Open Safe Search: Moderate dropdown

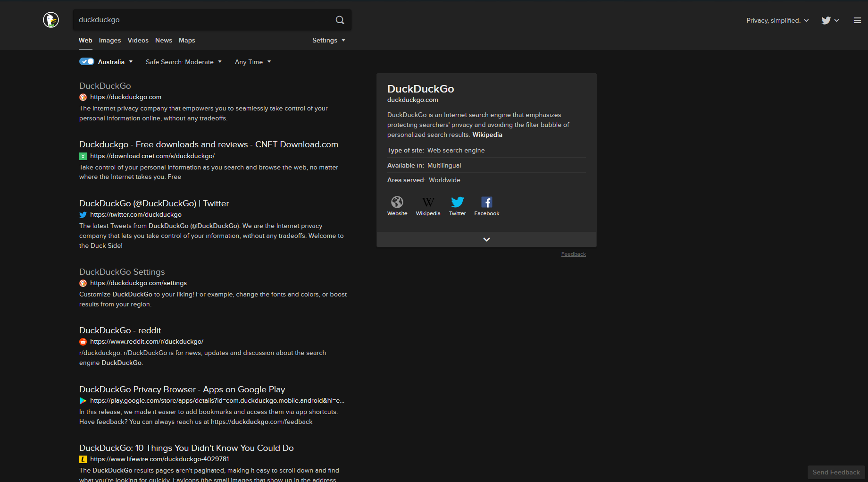point(184,62)
